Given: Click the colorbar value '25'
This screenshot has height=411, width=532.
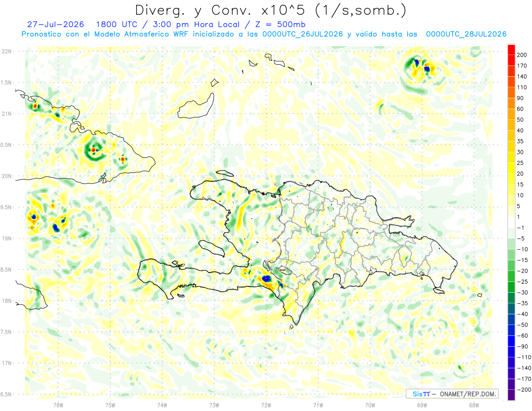Looking at the screenshot, I should click(520, 163).
